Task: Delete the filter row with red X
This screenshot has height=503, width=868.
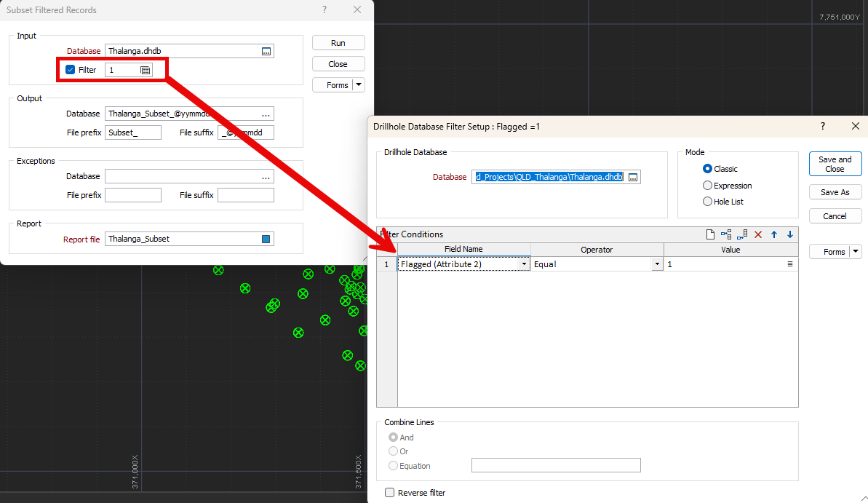Action: coord(758,234)
